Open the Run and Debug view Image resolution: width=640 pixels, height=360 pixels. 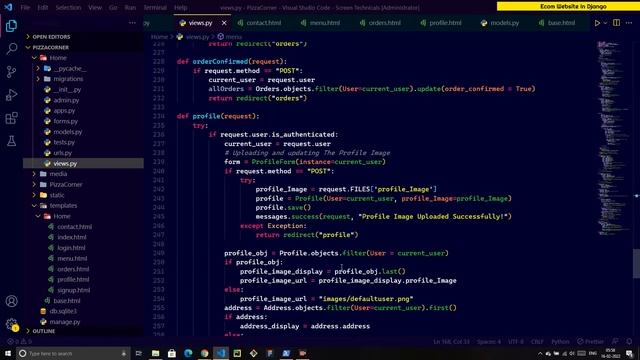click(x=11, y=95)
